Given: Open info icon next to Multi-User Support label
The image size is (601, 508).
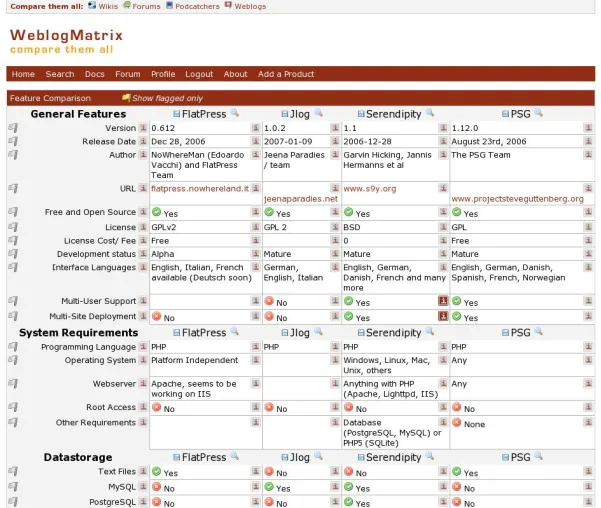Looking at the screenshot, I should tap(143, 301).
